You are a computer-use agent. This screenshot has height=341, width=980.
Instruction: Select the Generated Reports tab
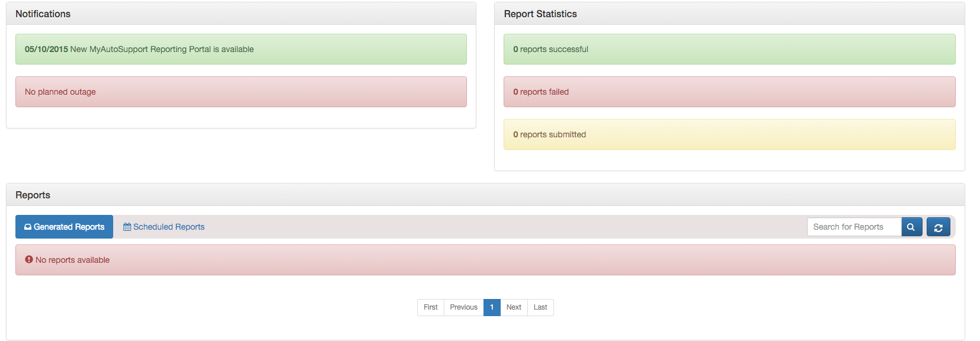point(64,227)
